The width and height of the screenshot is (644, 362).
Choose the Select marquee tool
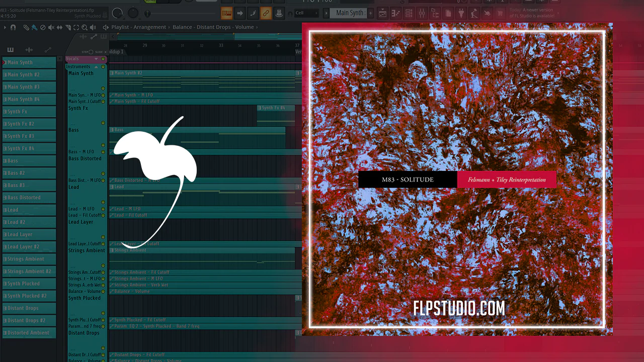pos(76,27)
